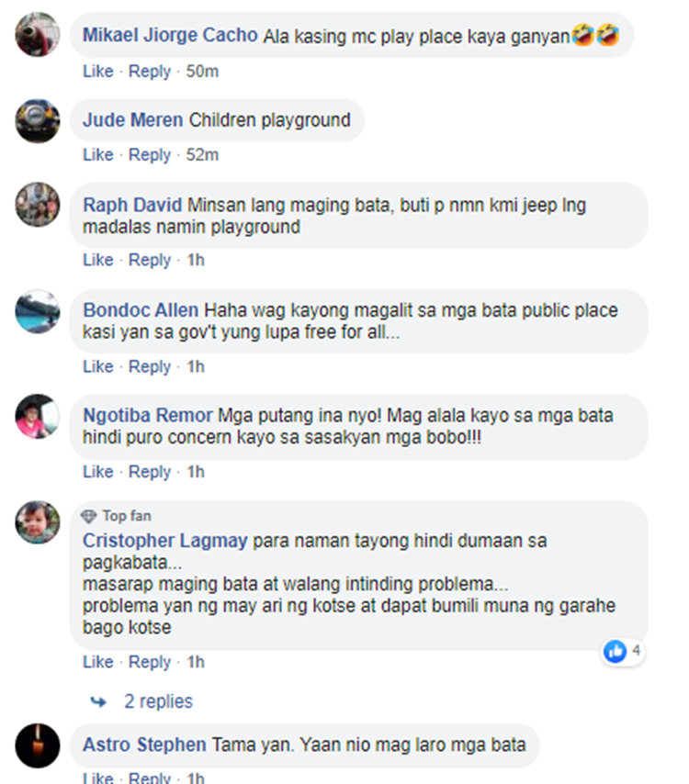Click the blue thumbs-up reaction icon
689x784 pixels.
(x=615, y=651)
